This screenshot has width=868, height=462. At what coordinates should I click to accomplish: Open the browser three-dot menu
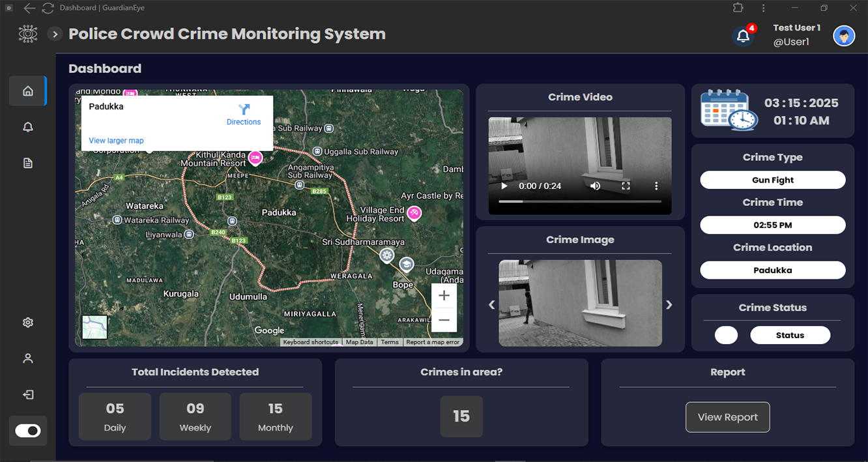click(763, 8)
